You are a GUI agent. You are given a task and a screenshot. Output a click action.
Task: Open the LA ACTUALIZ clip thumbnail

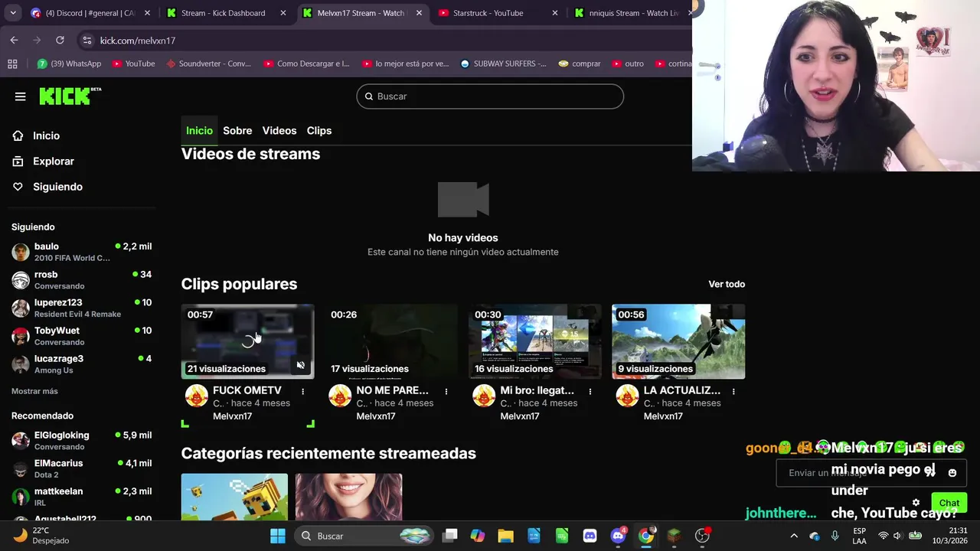678,341
